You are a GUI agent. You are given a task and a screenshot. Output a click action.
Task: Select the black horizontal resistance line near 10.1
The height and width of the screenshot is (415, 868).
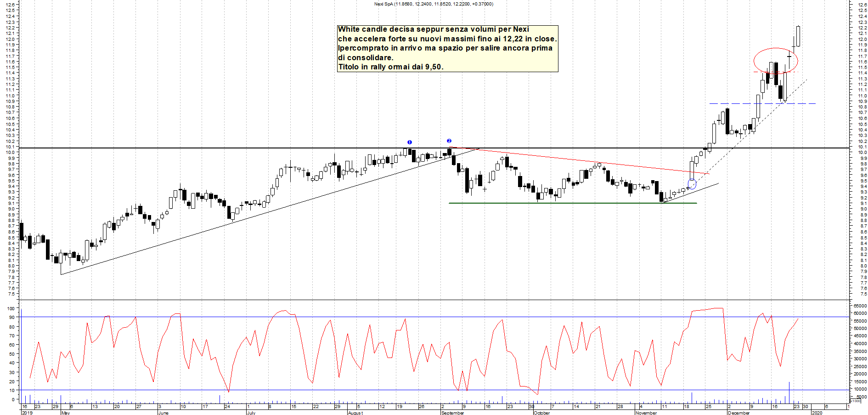pos(434,148)
